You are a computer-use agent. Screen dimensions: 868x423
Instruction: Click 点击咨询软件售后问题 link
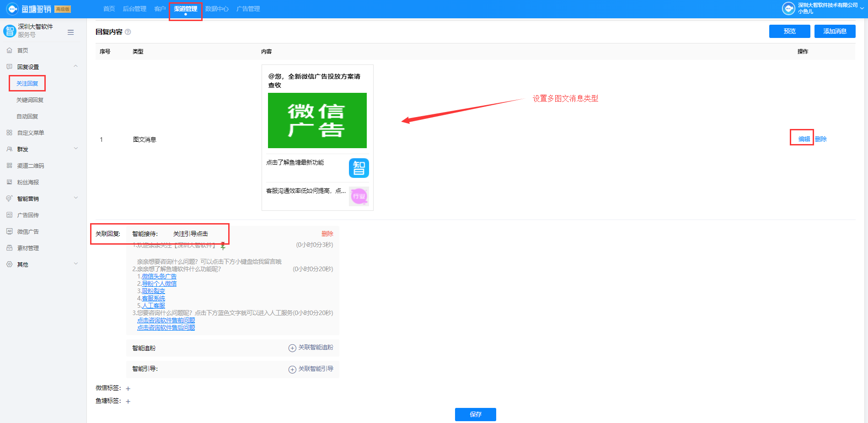pyautogui.click(x=166, y=328)
